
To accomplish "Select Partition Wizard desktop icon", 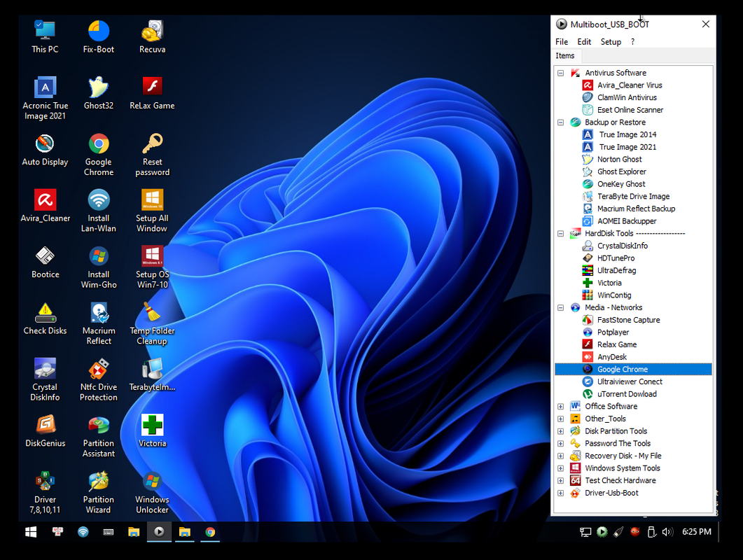I will point(99,493).
